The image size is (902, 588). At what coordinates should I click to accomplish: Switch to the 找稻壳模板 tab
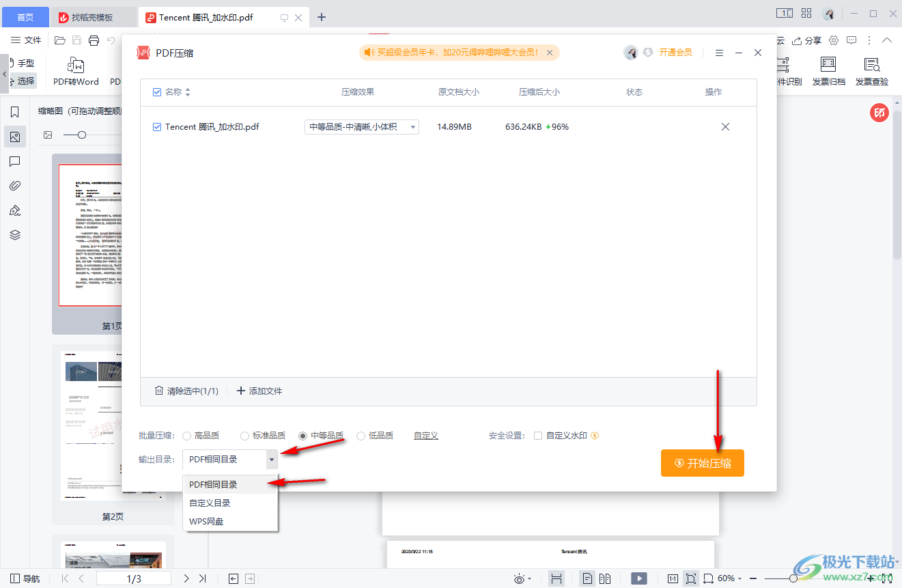tap(93, 17)
